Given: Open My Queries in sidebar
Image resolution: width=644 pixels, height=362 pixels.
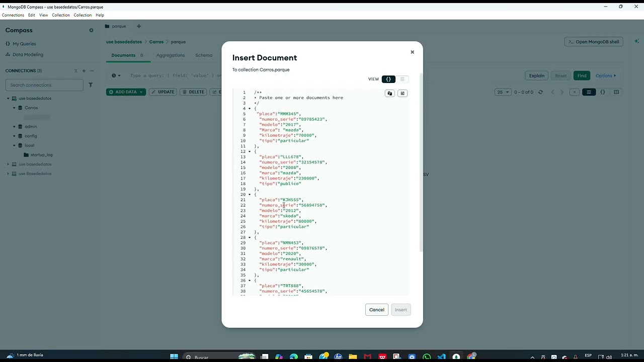Looking at the screenshot, I should (24, 44).
